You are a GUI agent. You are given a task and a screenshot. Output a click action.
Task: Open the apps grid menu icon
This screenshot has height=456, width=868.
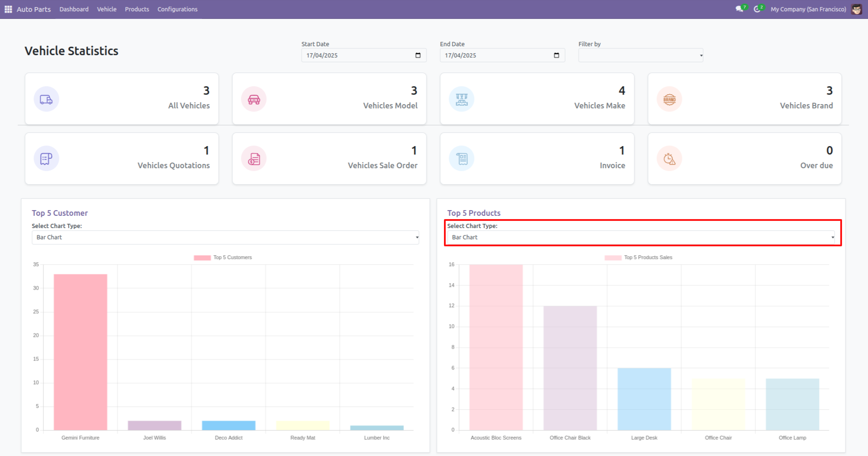click(8, 9)
